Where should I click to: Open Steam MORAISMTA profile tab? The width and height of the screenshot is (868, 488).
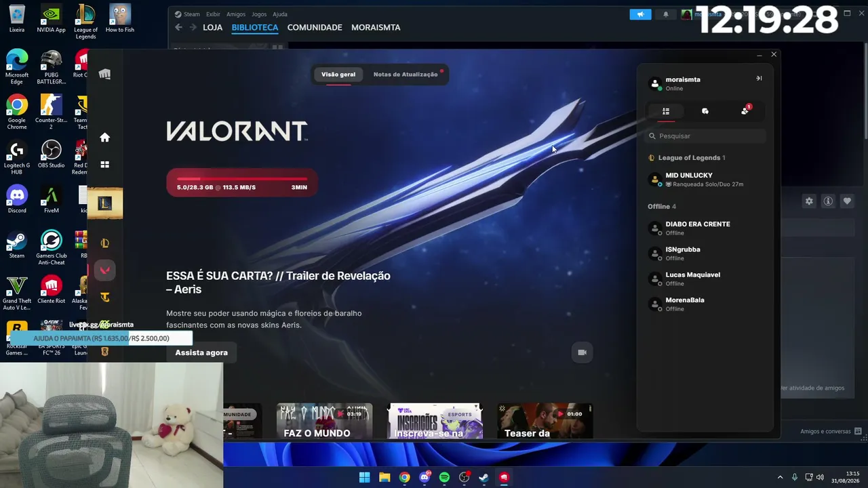tap(376, 27)
